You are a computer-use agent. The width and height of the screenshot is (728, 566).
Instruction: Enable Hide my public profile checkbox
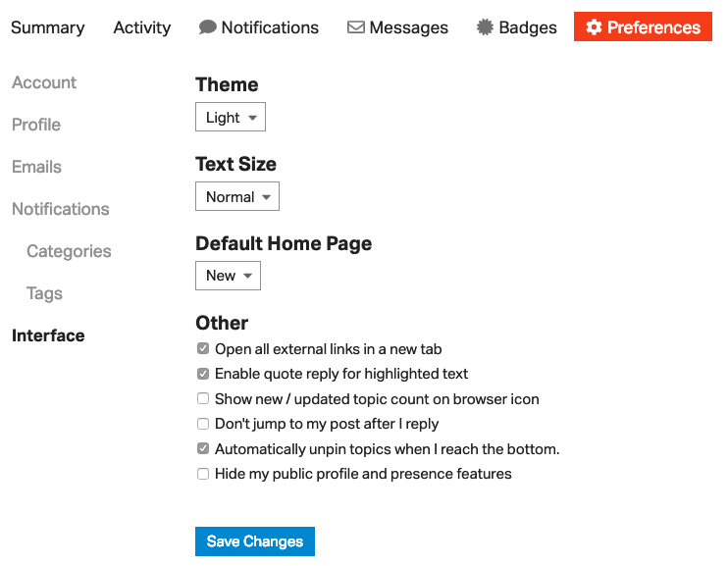click(x=203, y=474)
